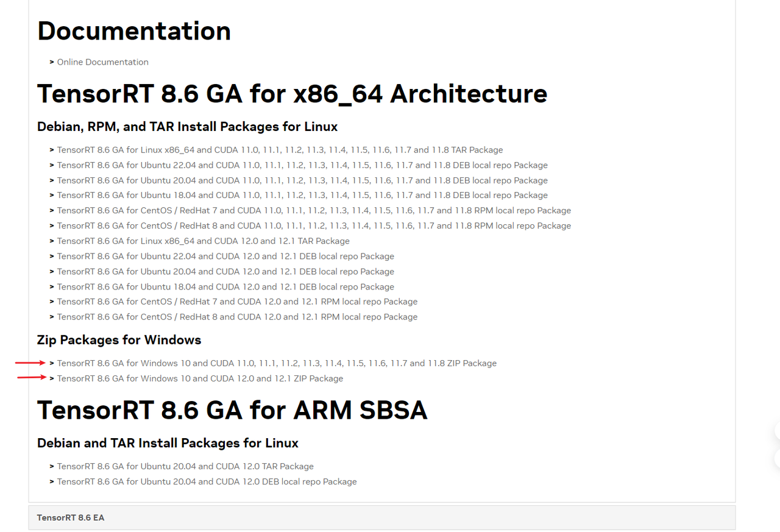Open CentOS / RedHat 8 CUDA 12.0 and 12.1 RPM package
This screenshot has width=780, height=532.
pyautogui.click(x=237, y=317)
